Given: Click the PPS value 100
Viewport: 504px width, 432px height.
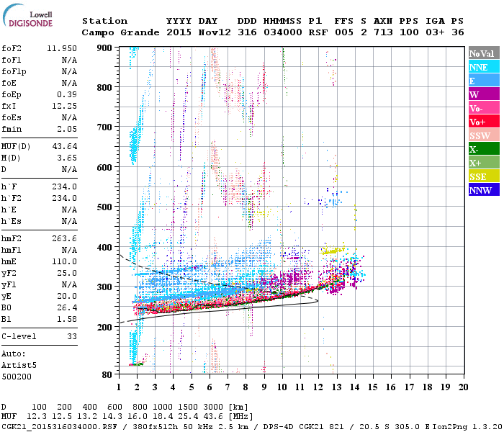Looking at the screenshot, I should [409, 32].
